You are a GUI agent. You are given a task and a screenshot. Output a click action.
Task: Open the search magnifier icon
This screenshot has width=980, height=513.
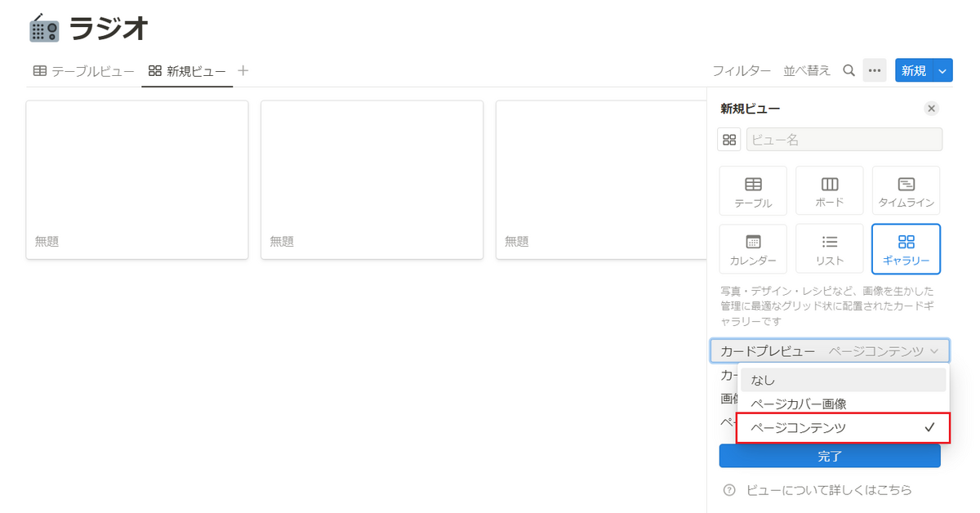tap(849, 71)
